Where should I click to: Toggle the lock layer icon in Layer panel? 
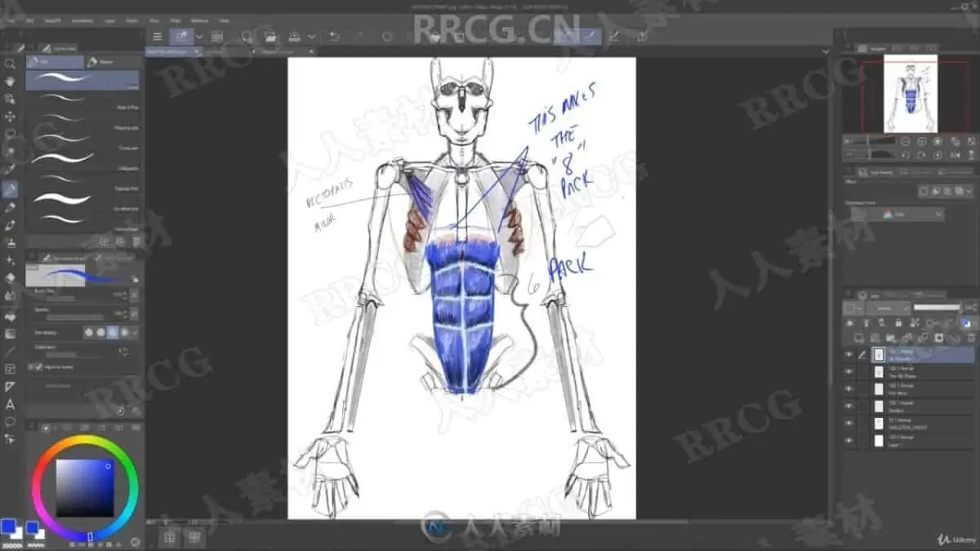pyautogui.click(x=898, y=323)
